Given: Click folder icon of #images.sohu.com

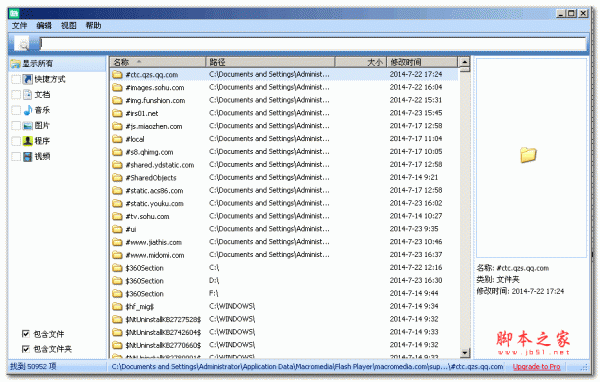Looking at the screenshot, I should (117, 88).
